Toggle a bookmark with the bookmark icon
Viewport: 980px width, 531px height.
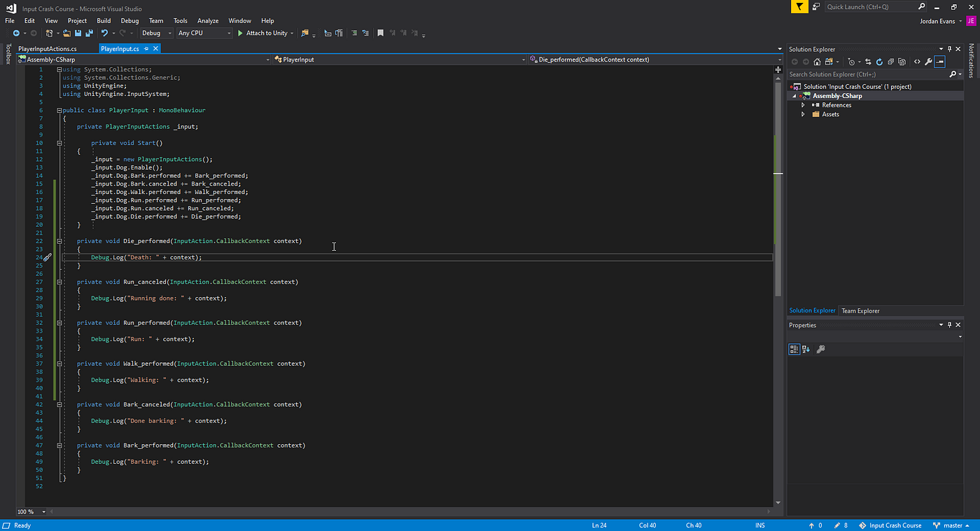pos(380,33)
